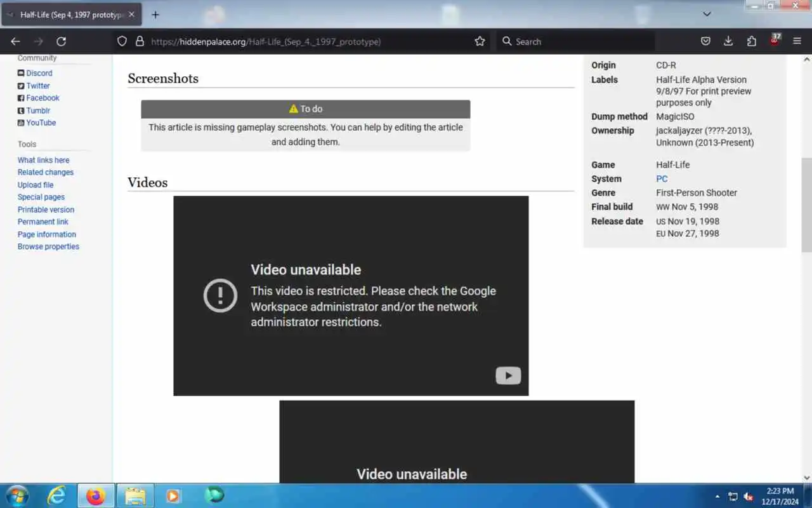
Task: Click the Screenshots section heading
Action: pyautogui.click(x=163, y=78)
